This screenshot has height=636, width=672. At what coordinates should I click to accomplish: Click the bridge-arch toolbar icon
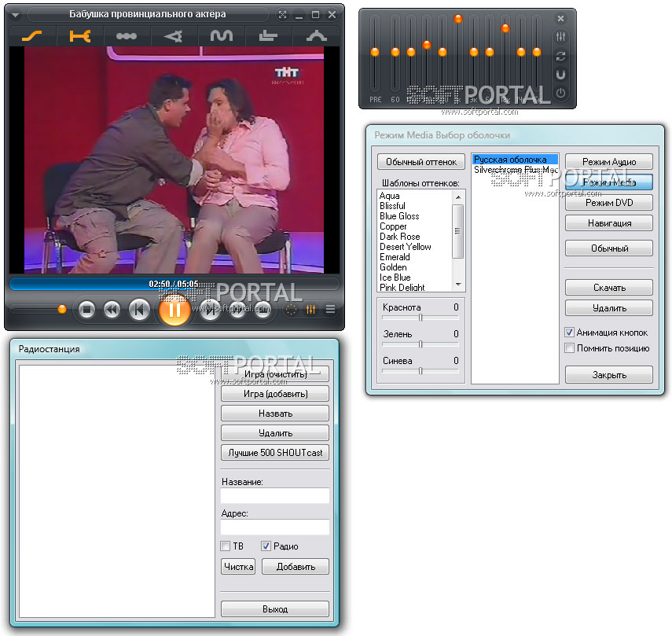316,36
